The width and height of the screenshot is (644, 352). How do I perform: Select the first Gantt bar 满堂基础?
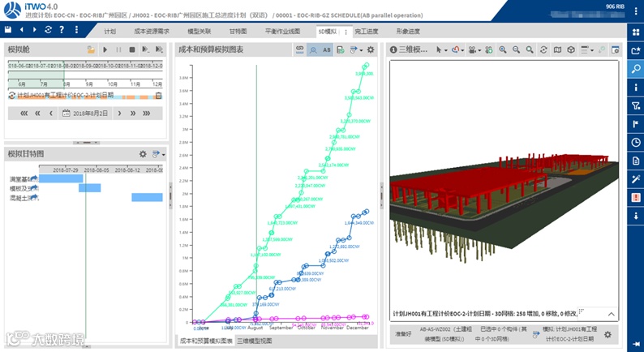(x=61, y=178)
